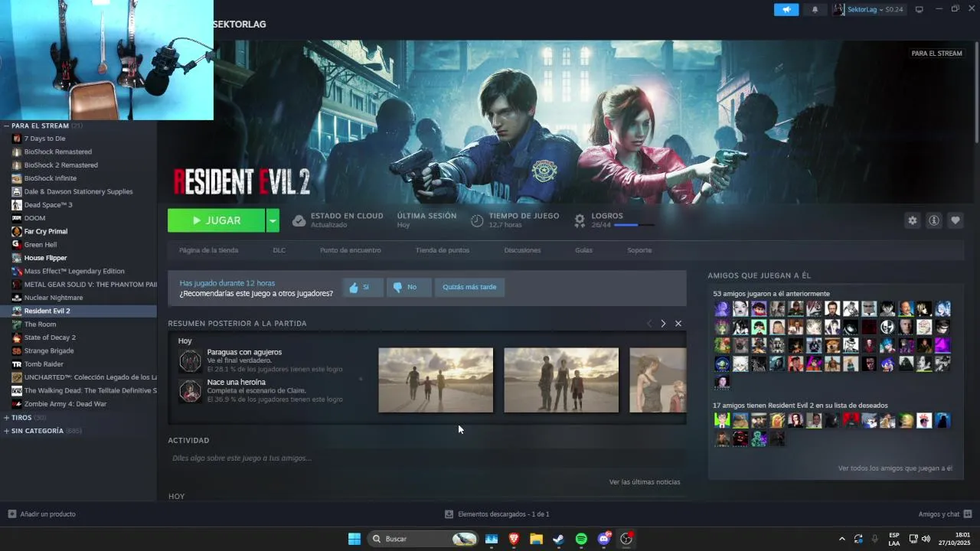Click the cloud status icon
Image resolution: width=980 pixels, height=551 pixels.
click(299, 220)
